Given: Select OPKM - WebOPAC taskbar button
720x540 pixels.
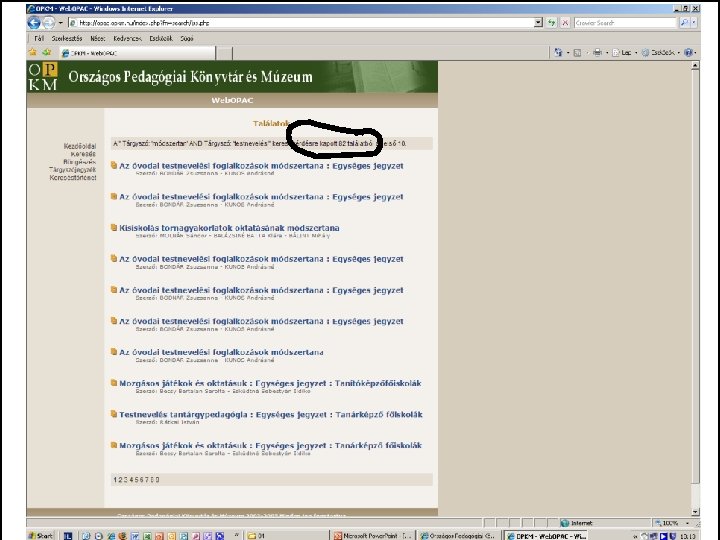Looking at the screenshot, I should tap(546, 535).
